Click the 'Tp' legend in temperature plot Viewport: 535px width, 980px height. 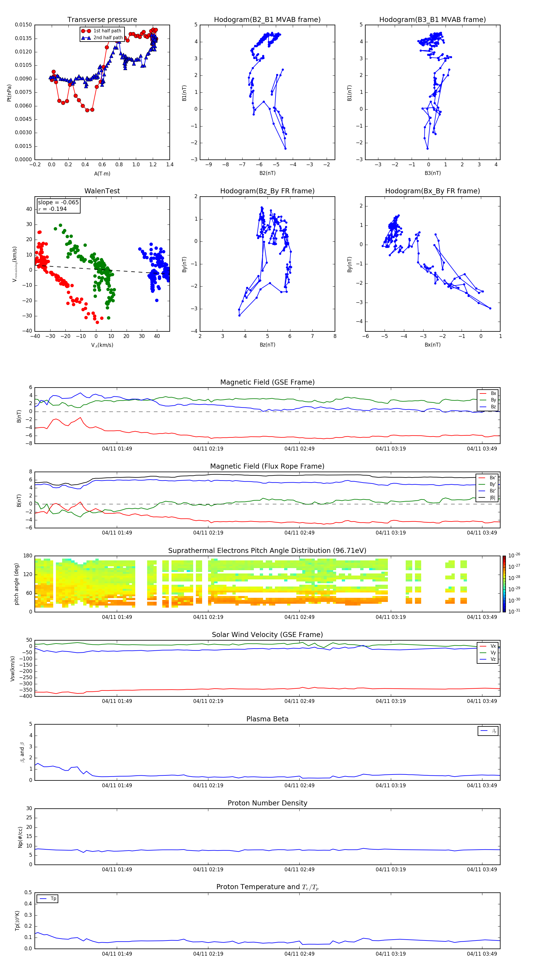[48, 899]
